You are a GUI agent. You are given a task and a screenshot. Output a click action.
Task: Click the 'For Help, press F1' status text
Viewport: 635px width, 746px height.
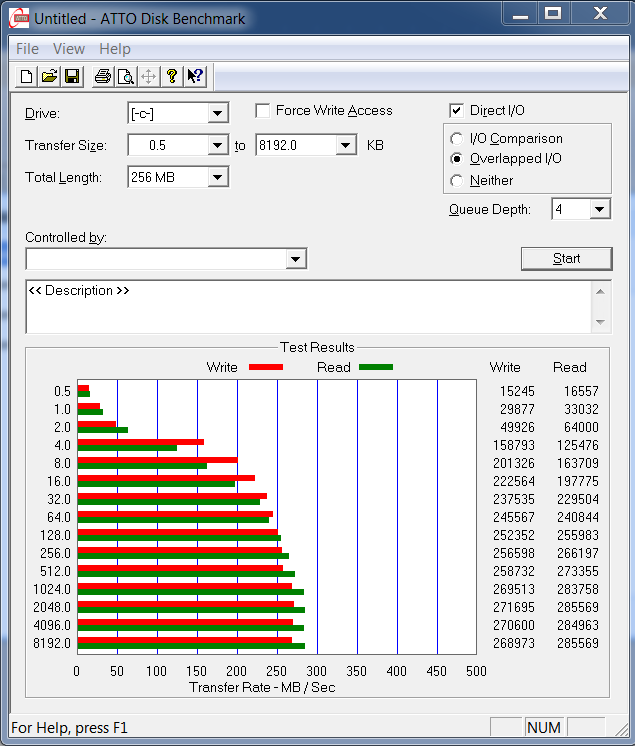pyautogui.click(x=69, y=728)
